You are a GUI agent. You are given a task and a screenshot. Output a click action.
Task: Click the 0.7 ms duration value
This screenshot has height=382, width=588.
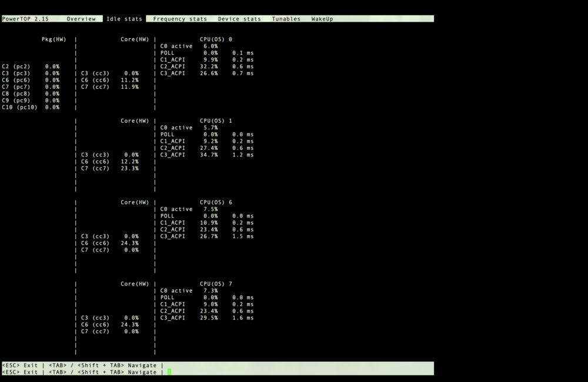coord(243,73)
